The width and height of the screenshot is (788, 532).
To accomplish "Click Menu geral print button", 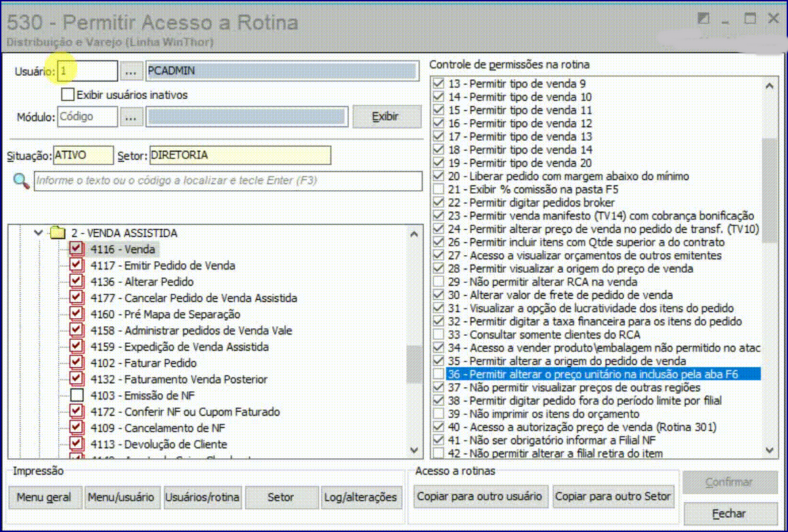I will 44,497.
